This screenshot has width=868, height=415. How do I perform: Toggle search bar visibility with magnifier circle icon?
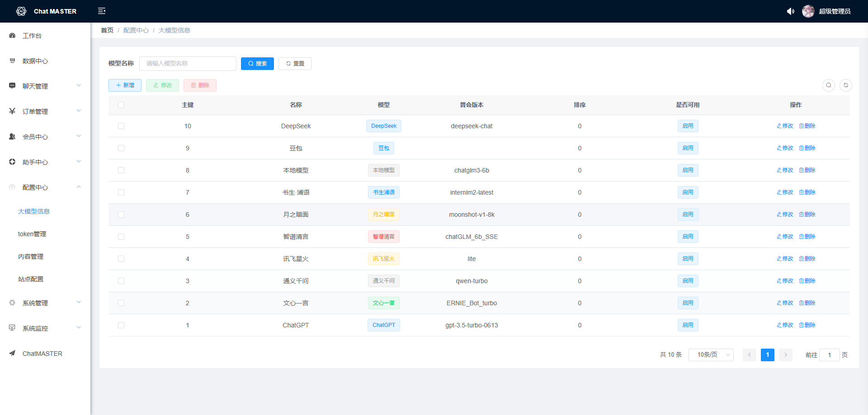[x=828, y=85]
